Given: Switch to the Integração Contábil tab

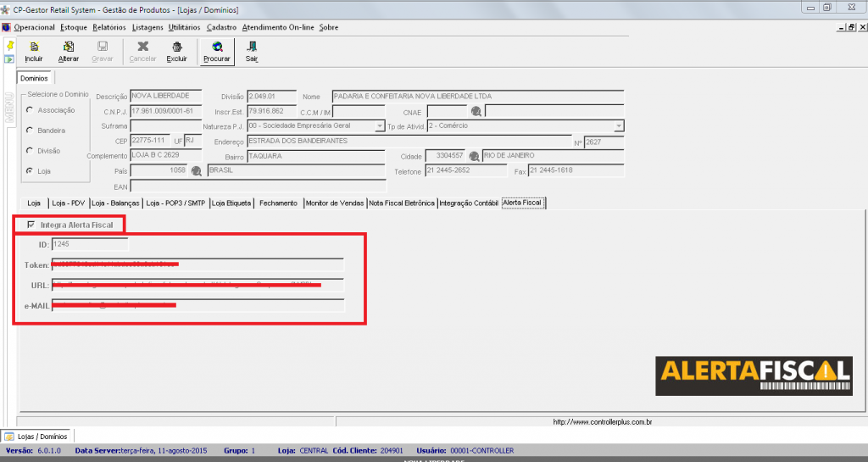Looking at the screenshot, I should 469,203.
